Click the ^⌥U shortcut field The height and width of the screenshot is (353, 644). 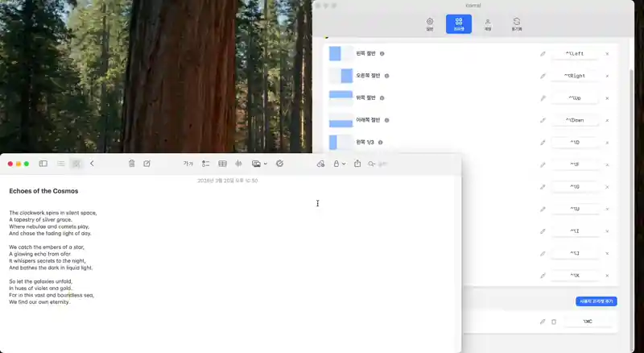coord(575,209)
